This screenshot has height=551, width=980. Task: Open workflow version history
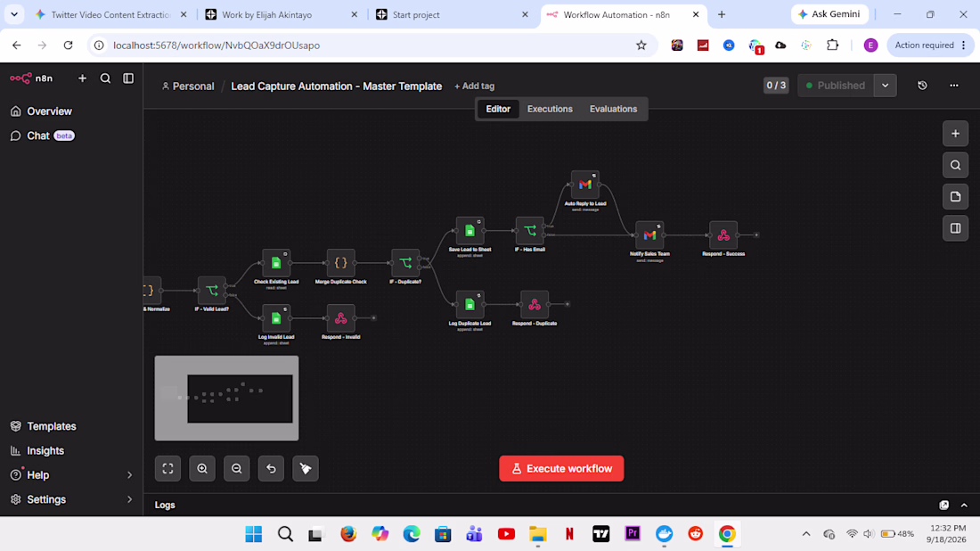(x=922, y=86)
